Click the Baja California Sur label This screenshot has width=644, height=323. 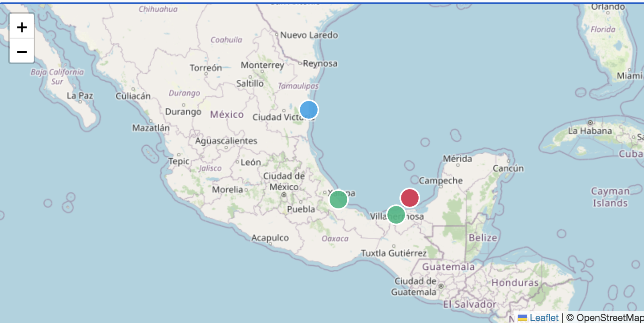[57, 77]
